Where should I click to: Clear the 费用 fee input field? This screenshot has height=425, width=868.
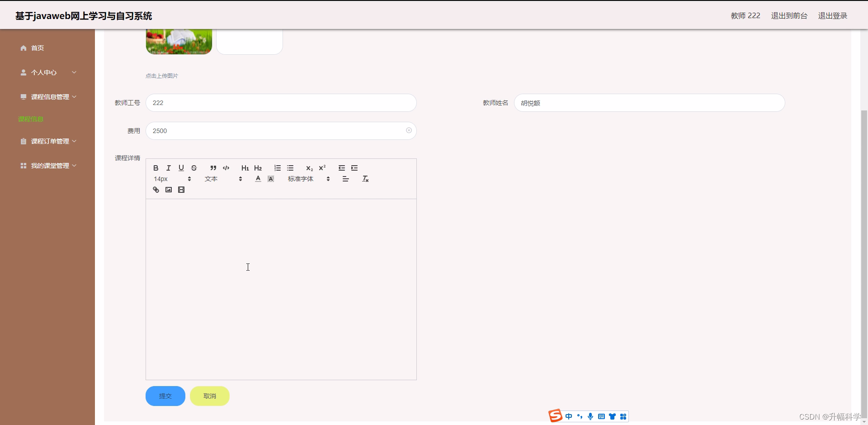(409, 130)
